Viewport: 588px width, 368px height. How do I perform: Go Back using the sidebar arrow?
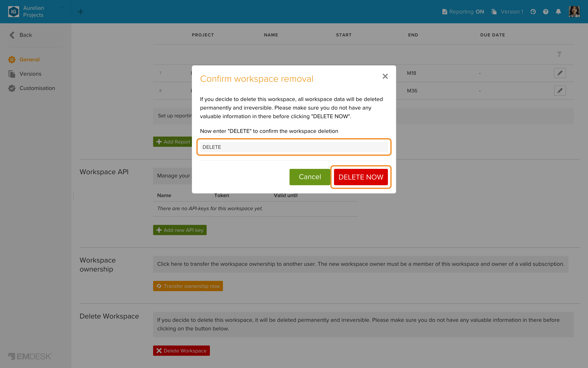[x=21, y=35]
